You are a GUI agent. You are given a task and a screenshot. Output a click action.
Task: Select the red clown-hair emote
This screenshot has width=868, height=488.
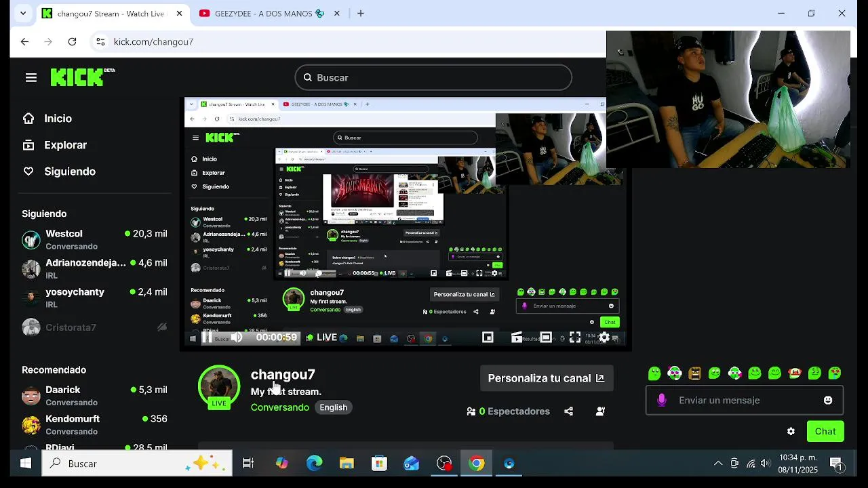795,373
